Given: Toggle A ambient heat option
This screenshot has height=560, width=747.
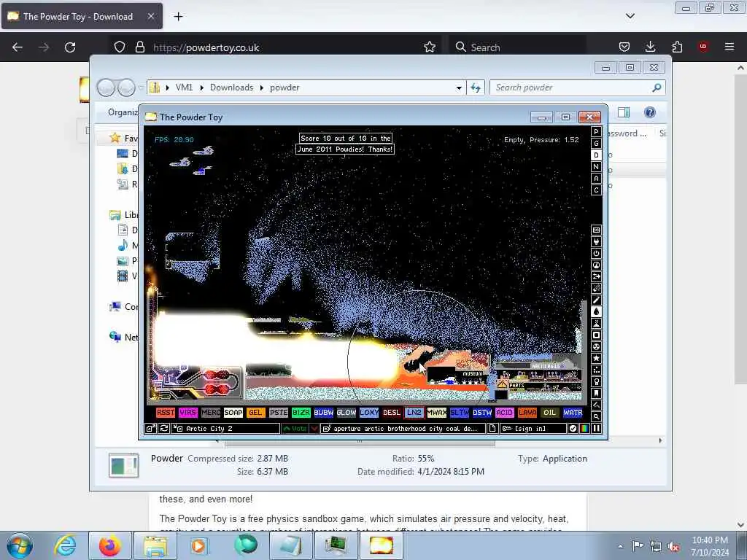Looking at the screenshot, I should 596,178.
